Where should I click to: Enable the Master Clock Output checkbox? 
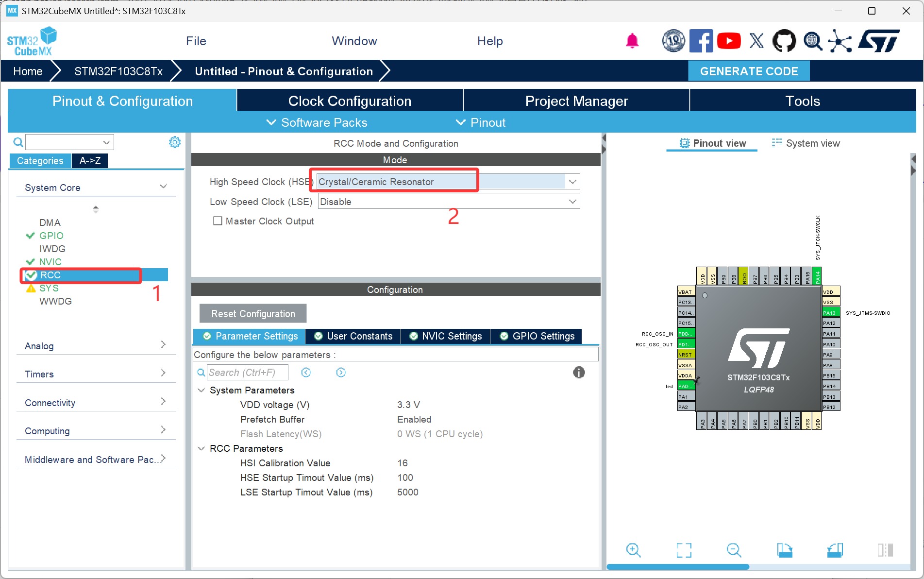click(x=218, y=221)
